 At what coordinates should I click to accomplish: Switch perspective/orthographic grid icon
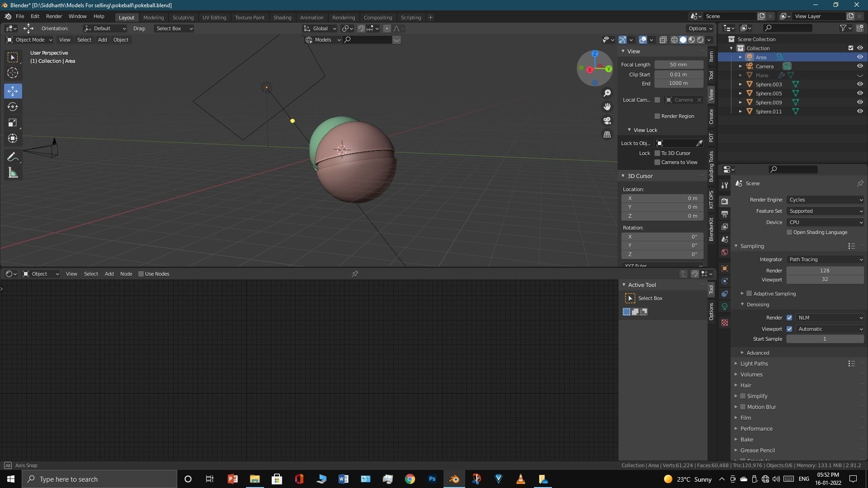pyautogui.click(x=607, y=135)
